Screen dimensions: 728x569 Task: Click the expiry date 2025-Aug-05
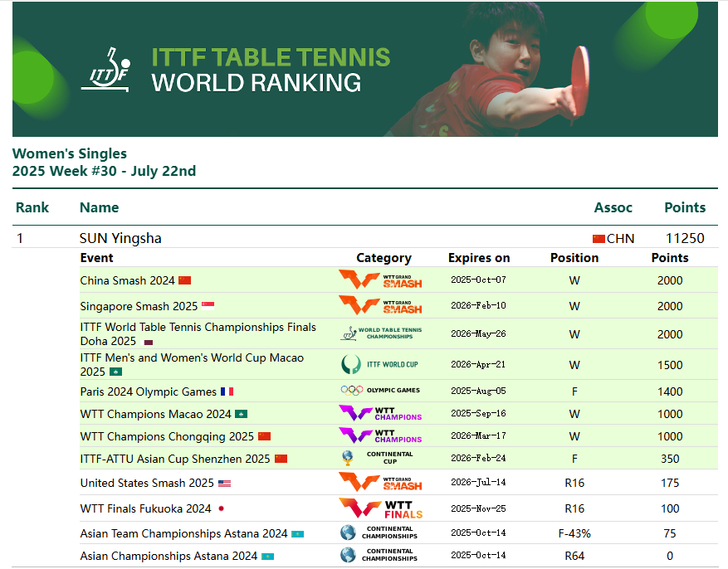478,391
